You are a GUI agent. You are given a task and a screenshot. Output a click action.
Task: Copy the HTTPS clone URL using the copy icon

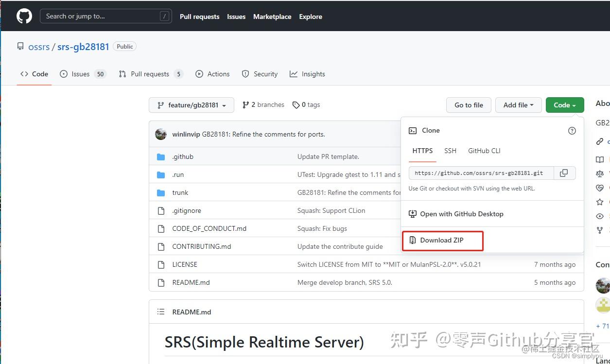[564, 173]
